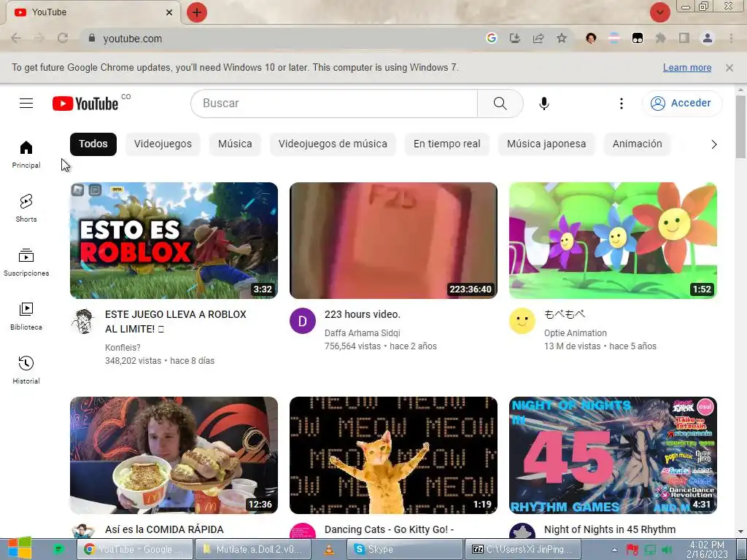
Task: Open Chrome three-dot menu
Action: [x=731, y=38]
